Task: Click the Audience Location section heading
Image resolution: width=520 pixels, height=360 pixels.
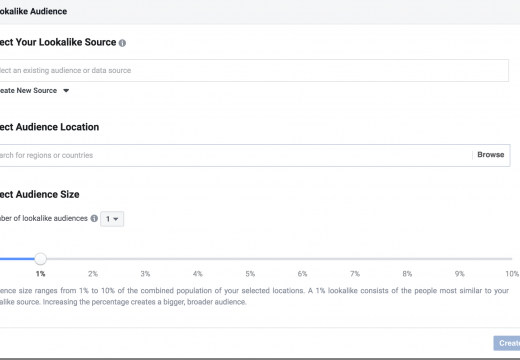Action: click(x=49, y=127)
